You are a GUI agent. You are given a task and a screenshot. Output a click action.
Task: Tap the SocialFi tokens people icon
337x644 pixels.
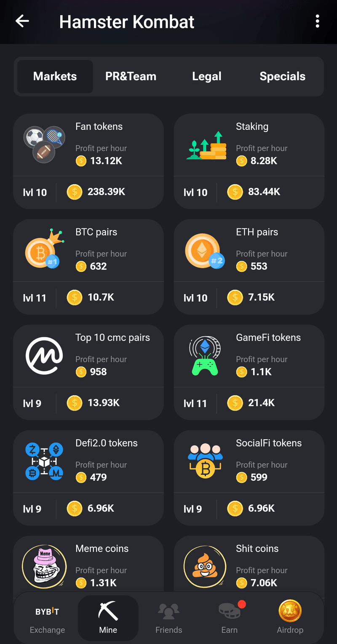pyautogui.click(x=205, y=461)
